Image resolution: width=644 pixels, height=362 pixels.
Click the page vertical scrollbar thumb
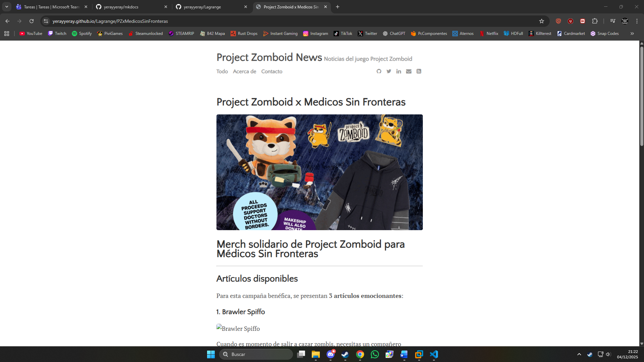pos(641,96)
